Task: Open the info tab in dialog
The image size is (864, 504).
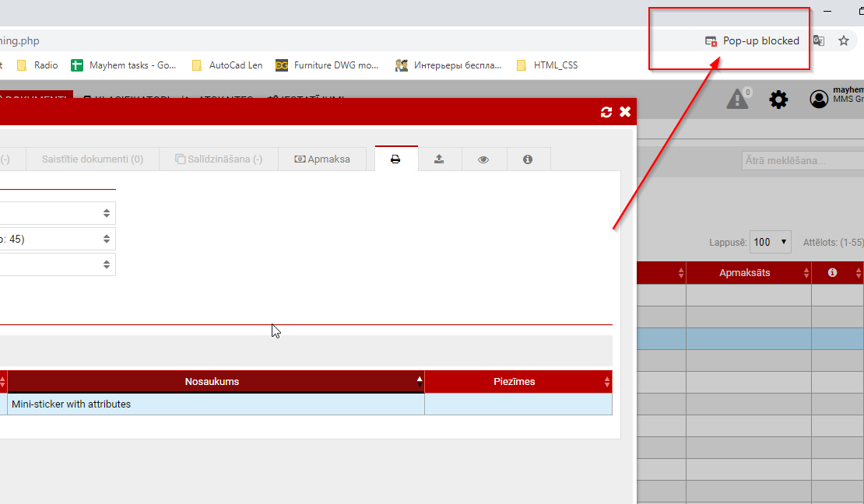Action: 528,159
